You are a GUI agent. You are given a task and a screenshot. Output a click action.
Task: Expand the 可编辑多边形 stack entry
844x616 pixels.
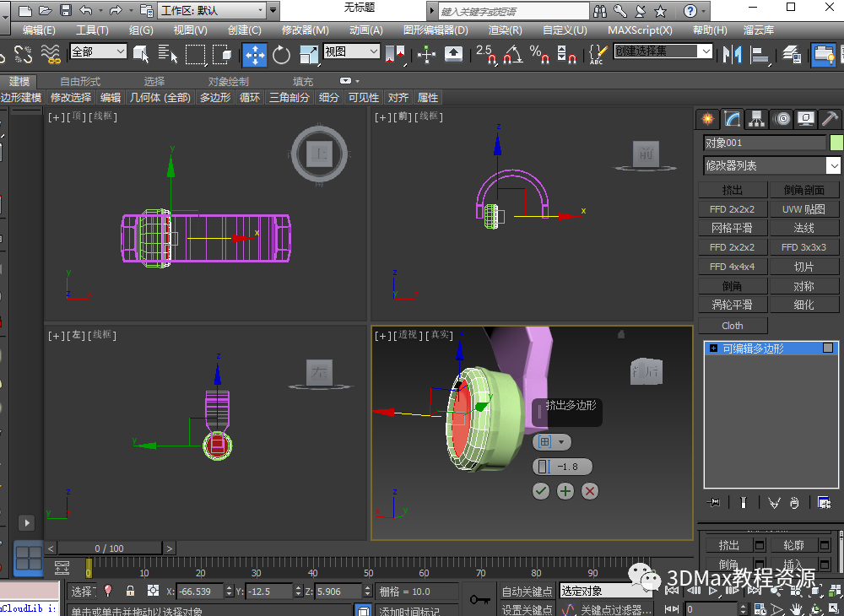pos(714,349)
